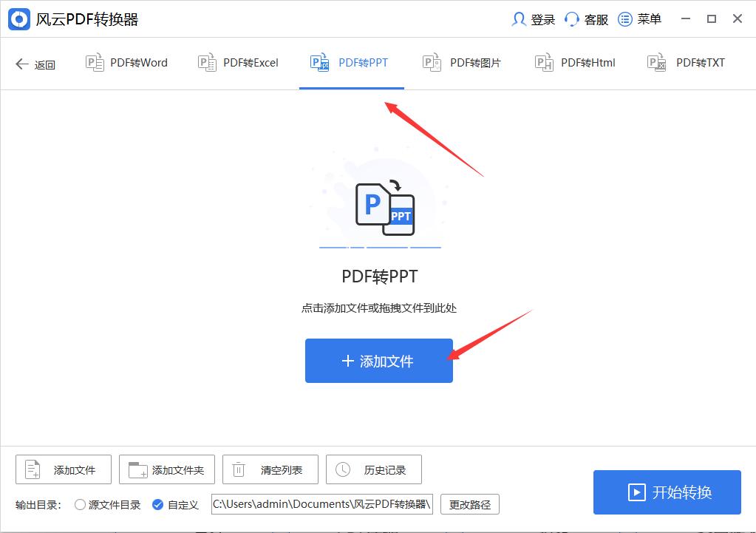Switch to the PDF转Word tab
The image size is (756, 533).
pyautogui.click(x=126, y=62)
